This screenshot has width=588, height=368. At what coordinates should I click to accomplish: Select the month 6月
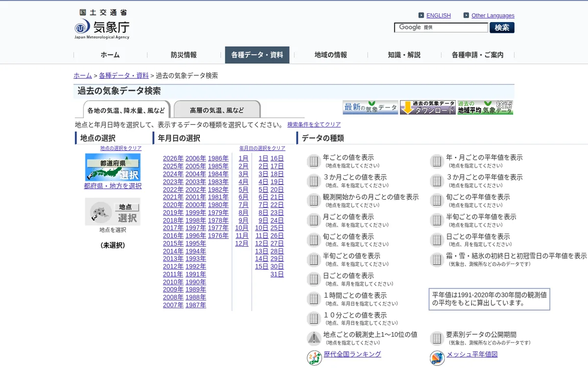[x=244, y=197]
